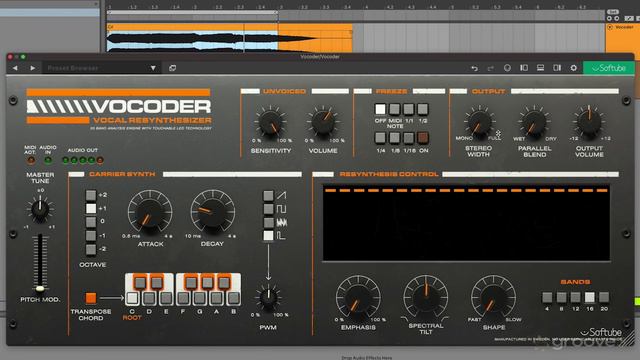This screenshot has width=640, height=360.
Task: Select 8 bands
Action: click(561, 297)
